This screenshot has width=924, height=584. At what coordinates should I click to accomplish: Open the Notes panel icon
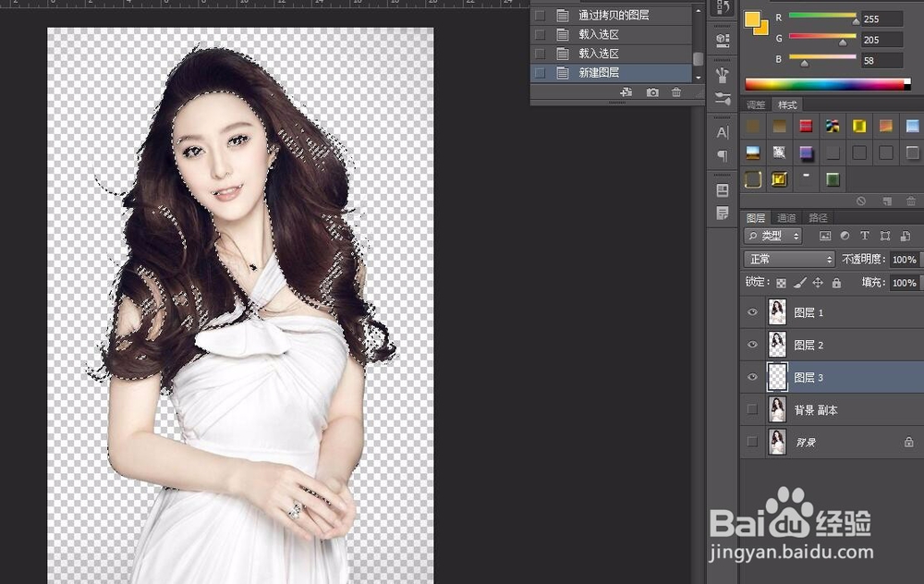coord(723,213)
